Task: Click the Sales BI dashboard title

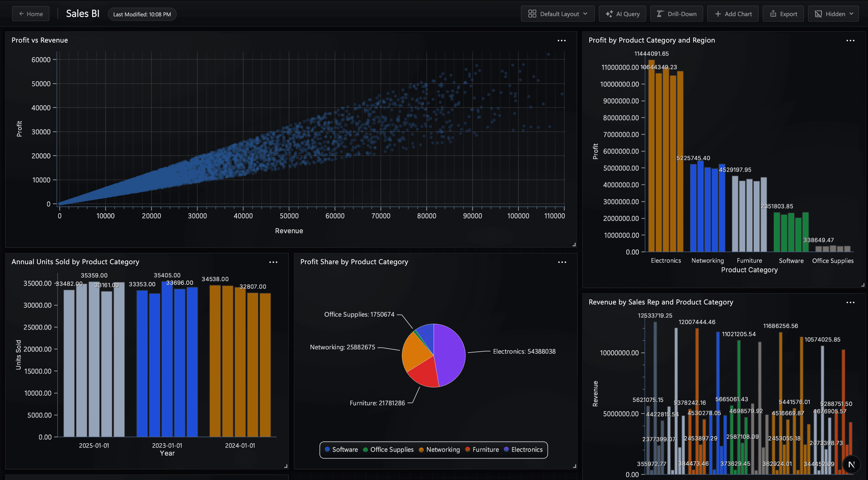Action: coord(83,13)
